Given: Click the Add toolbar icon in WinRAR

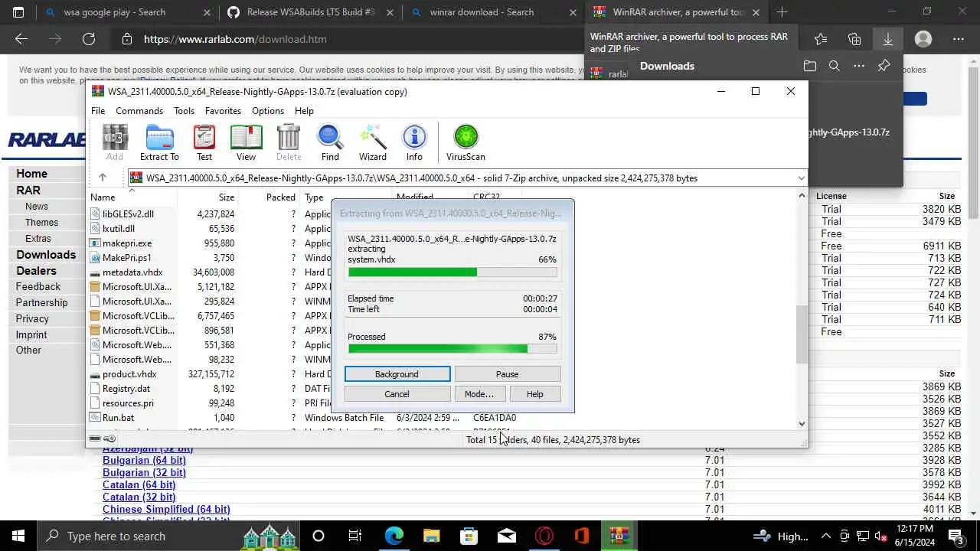Looking at the screenshot, I should pos(114,143).
